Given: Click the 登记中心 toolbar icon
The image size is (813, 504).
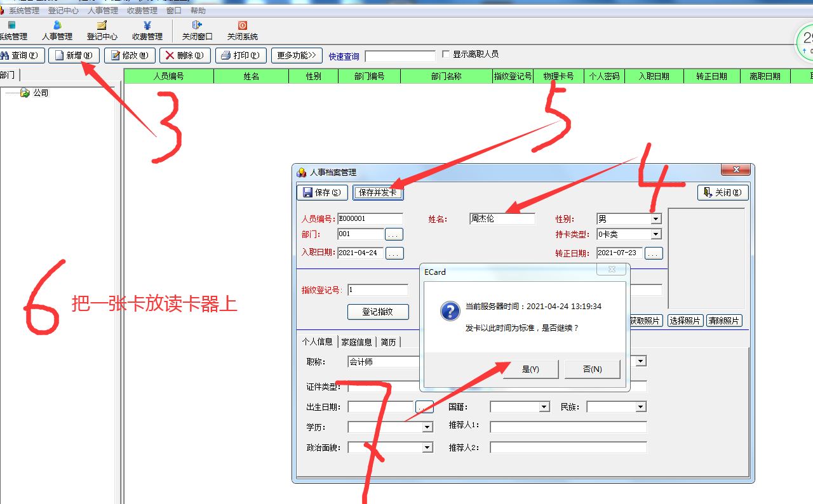Looking at the screenshot, I should tap(102, 30).
